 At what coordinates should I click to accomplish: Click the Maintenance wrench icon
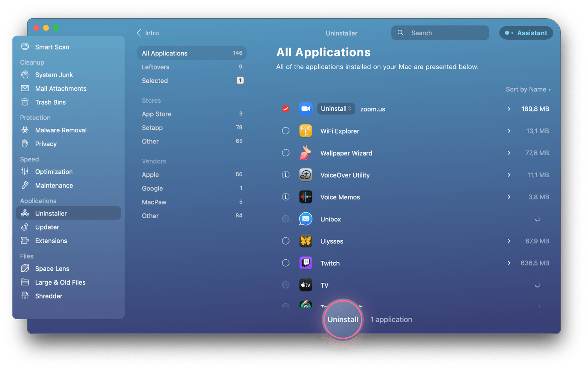[x=25, y=185]
